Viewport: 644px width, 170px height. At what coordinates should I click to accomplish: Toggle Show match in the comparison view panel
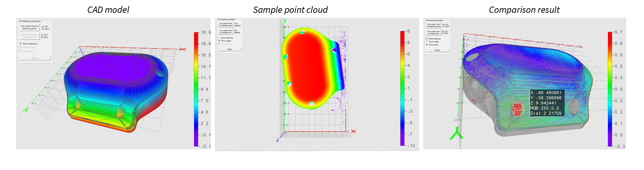point(427,45)
